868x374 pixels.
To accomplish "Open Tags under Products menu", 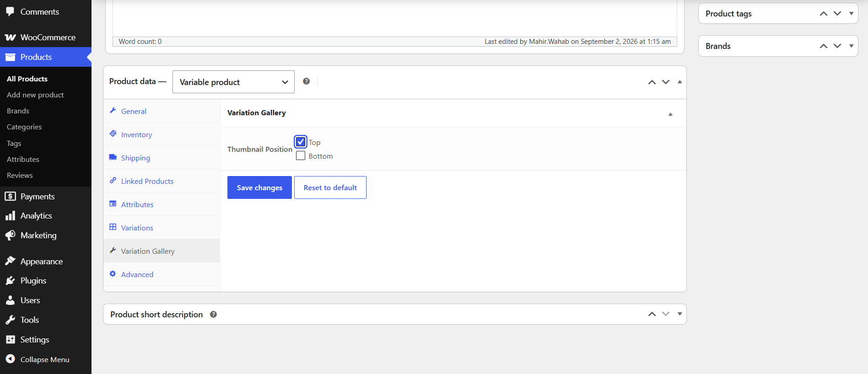I will tap(14, 144).
